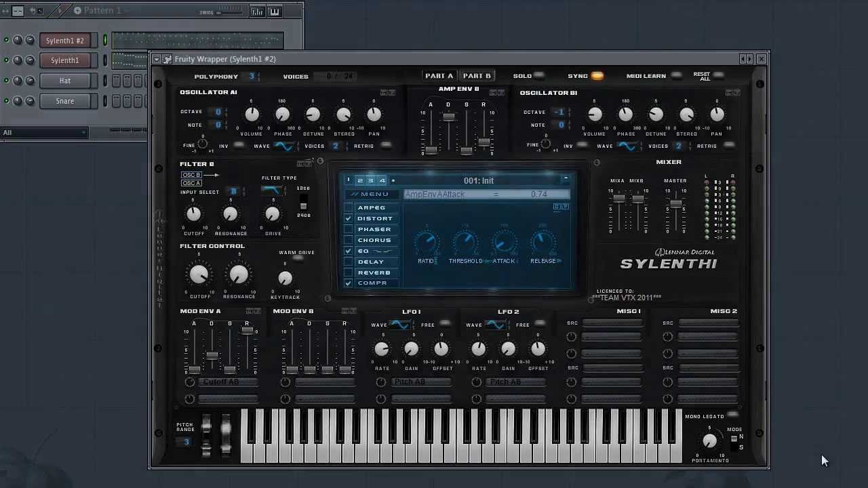Screen dimensions: 868x488
Task: Select the Sylenth1 channel button
Action: pyautogui.click(x=65, y=60)
